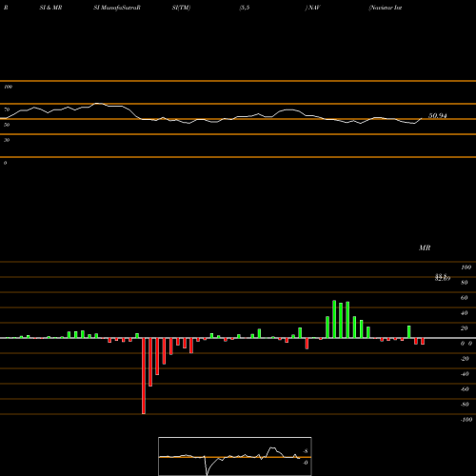Click the tallest green bar in MR histogram
This screenshot has height=476, width=476.
tap(334, 319)
